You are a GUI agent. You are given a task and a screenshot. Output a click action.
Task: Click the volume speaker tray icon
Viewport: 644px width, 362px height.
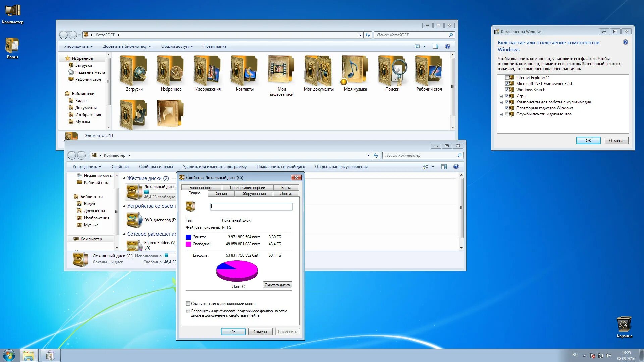click(608, 356)
